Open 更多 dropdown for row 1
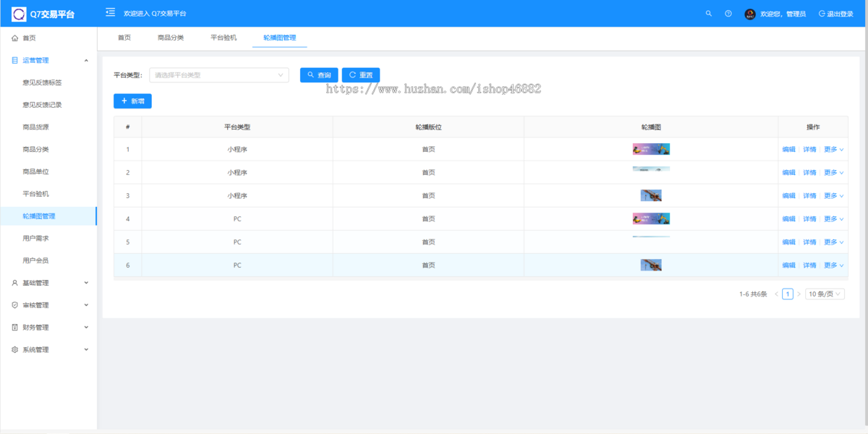868x434 pixels. 834,150
